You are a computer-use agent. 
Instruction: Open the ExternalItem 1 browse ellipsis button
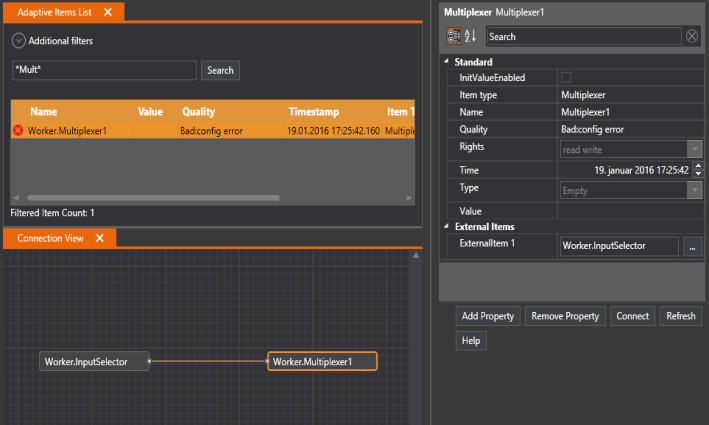tap(692, 245)
